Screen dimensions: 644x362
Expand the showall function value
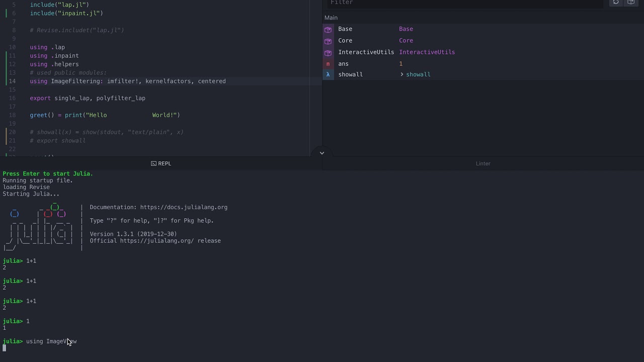(x=402, y=74)
